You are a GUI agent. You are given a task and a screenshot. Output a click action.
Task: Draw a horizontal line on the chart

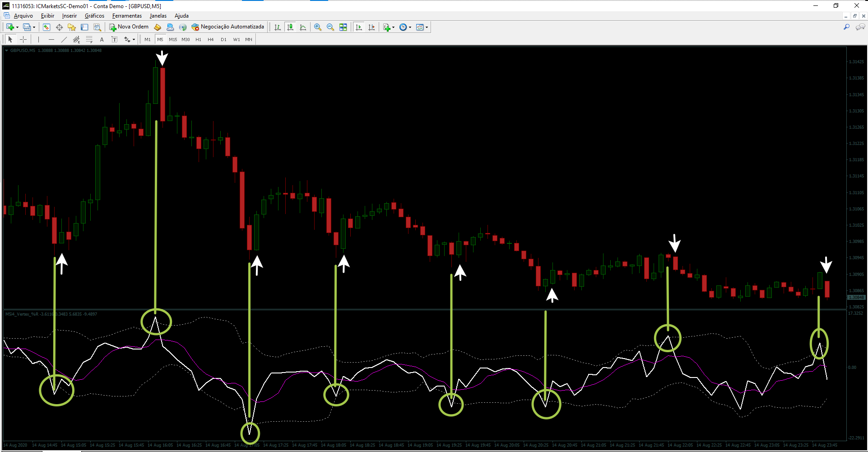click(51, 39)
